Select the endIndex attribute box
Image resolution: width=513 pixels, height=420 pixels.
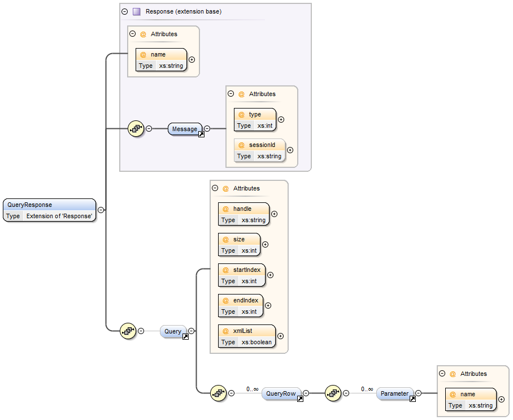240,305
